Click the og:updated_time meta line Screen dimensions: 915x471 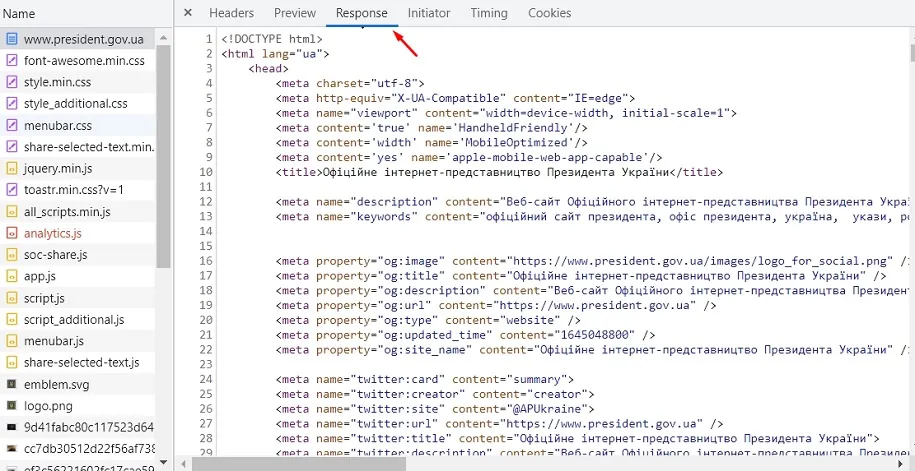pyautogui.click(x=466, y=335)
